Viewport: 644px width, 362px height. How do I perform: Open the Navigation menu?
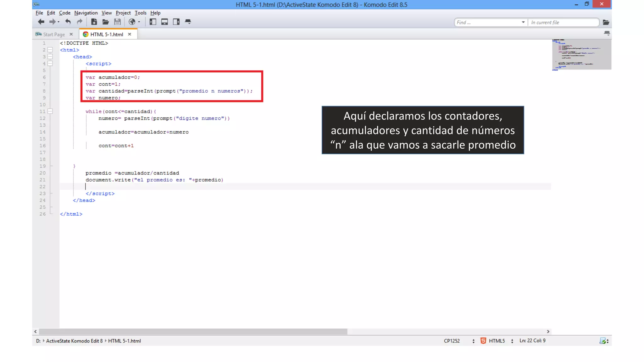click(x=86, y=13)
